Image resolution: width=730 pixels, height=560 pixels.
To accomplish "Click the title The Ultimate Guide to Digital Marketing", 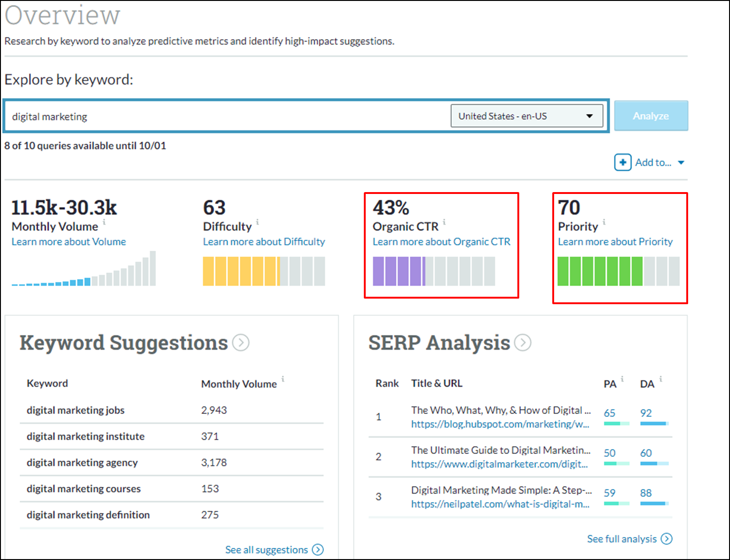I will coord(501,450).
